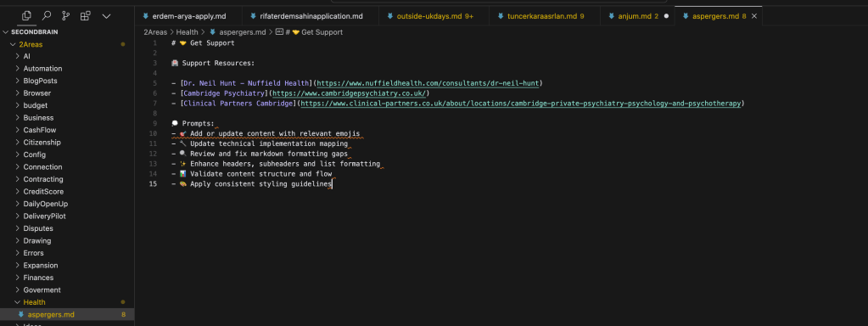Click the Prompts: line
This screenshot has height=326, width=868.
tap(193, 123)
